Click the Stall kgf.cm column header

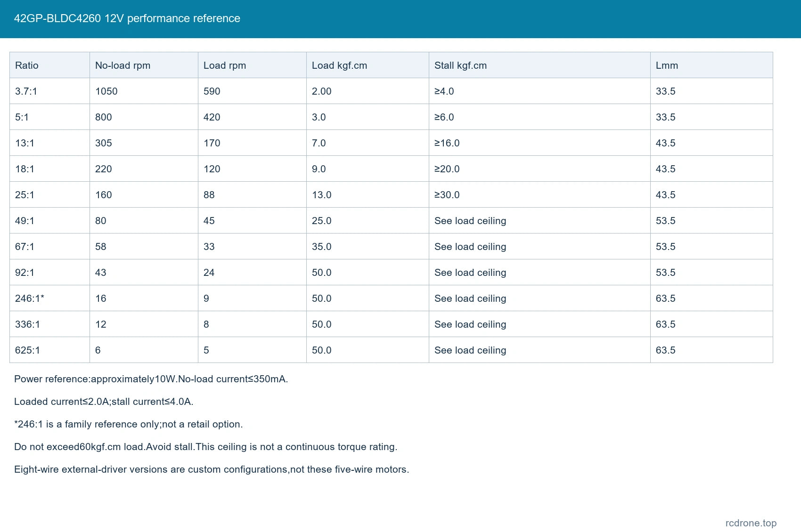(x=539, y=65)
